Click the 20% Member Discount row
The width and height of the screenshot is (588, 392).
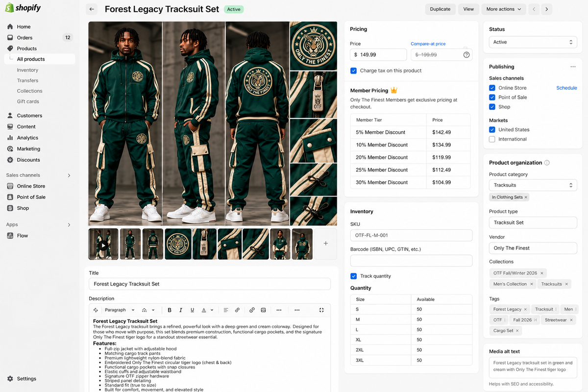410,157
